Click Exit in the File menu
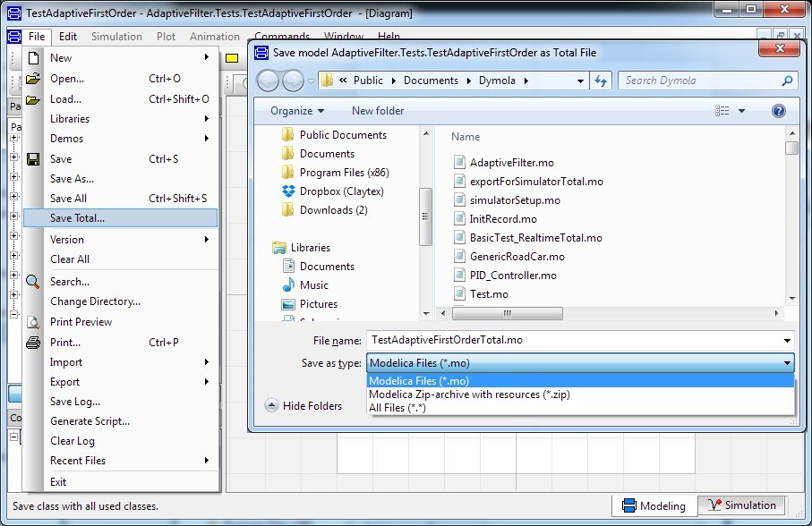This screenshot has width=812, height=526. pos(120,481)
